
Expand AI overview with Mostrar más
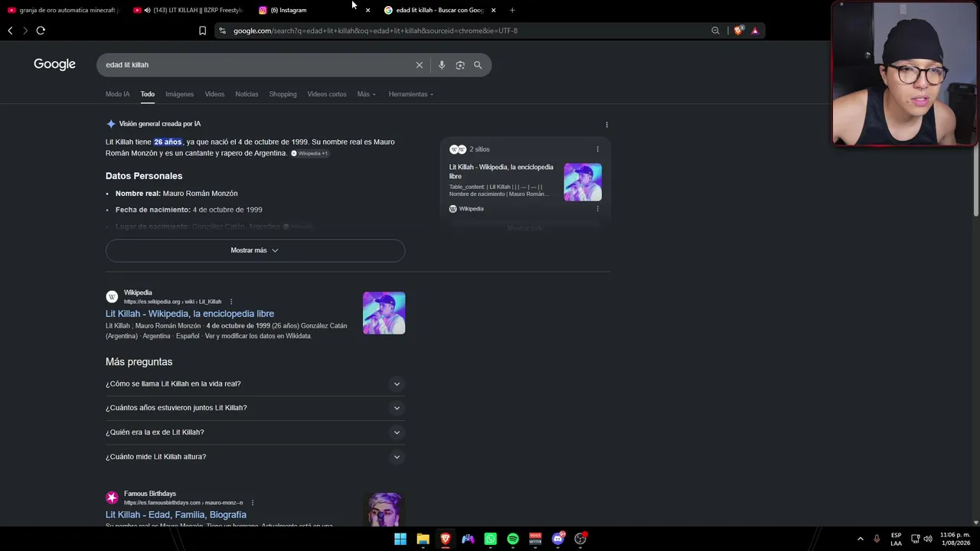tap(255, 250)
